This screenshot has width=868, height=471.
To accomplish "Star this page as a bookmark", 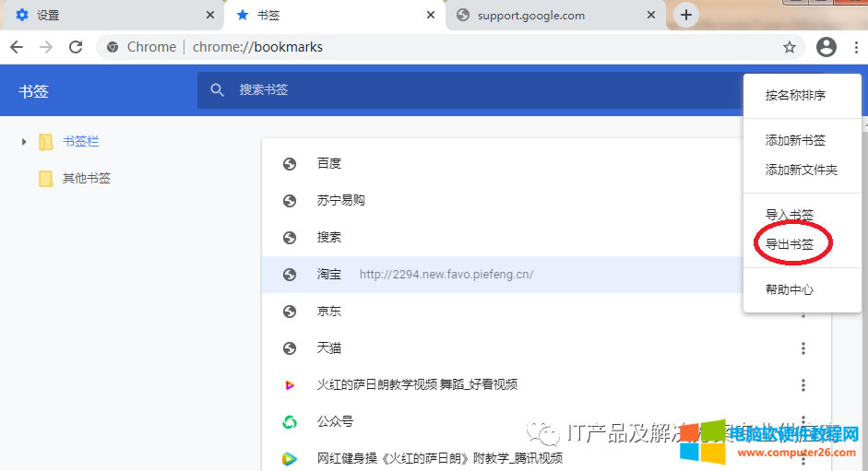I will (x=790, y=47).
